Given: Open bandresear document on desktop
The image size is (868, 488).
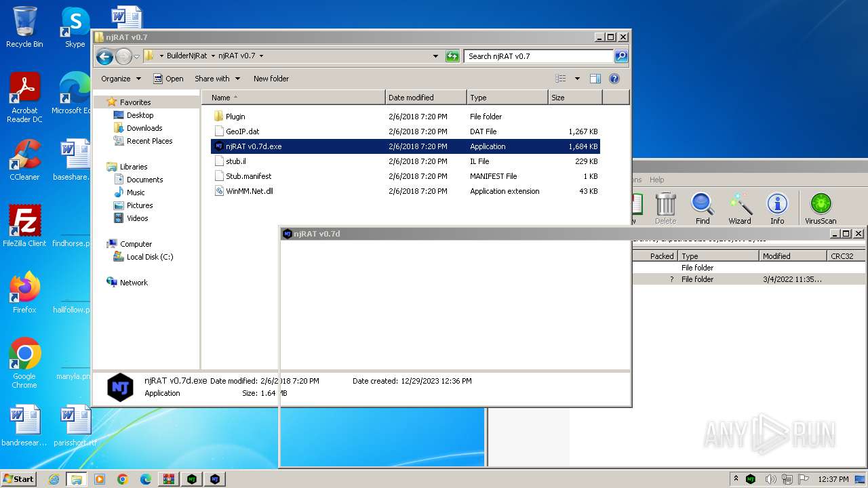Looking at the screenshot, I should click(24, 426).
